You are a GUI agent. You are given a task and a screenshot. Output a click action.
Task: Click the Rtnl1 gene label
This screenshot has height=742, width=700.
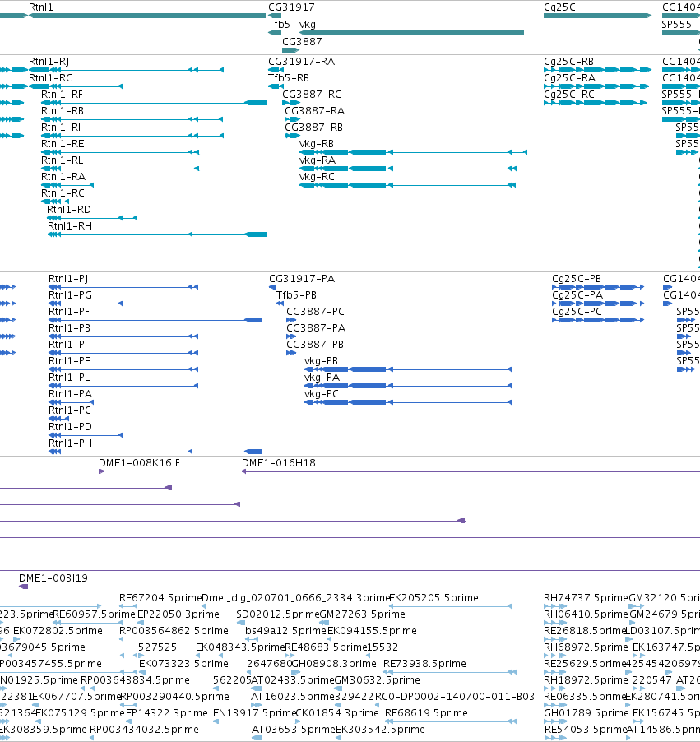(x=40, y=7)
